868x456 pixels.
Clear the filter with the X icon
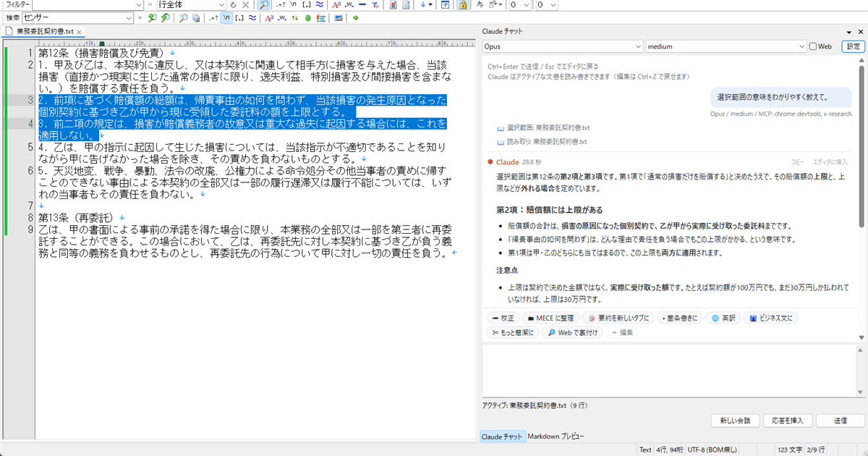click(246, 5)
